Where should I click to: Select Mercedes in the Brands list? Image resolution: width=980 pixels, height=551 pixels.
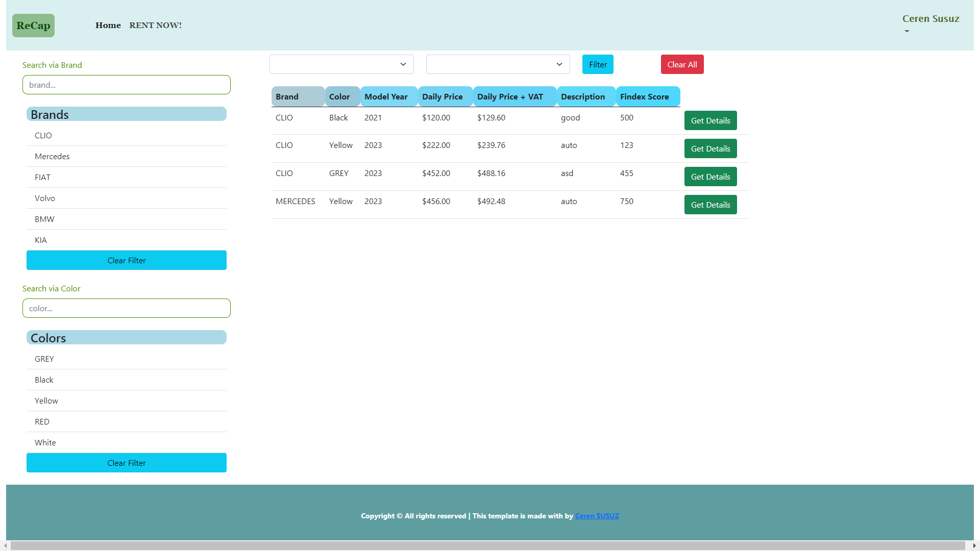click(52, 157)
